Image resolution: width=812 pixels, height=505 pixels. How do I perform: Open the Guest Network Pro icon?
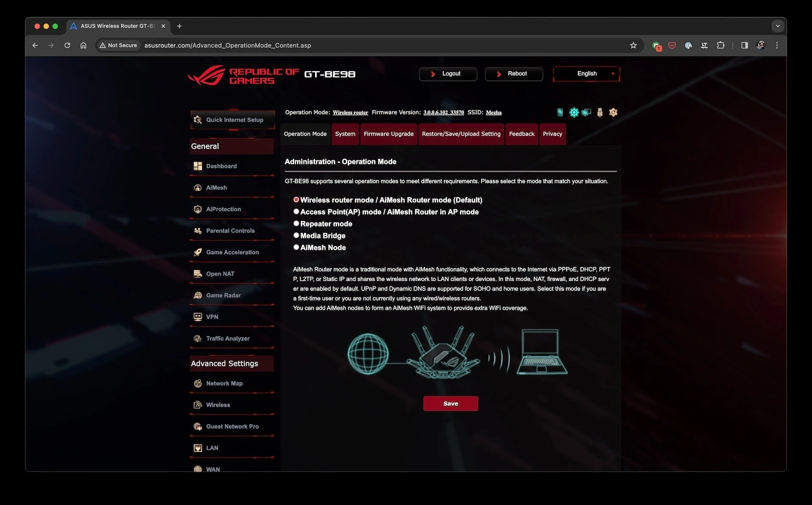coord(198,427)
